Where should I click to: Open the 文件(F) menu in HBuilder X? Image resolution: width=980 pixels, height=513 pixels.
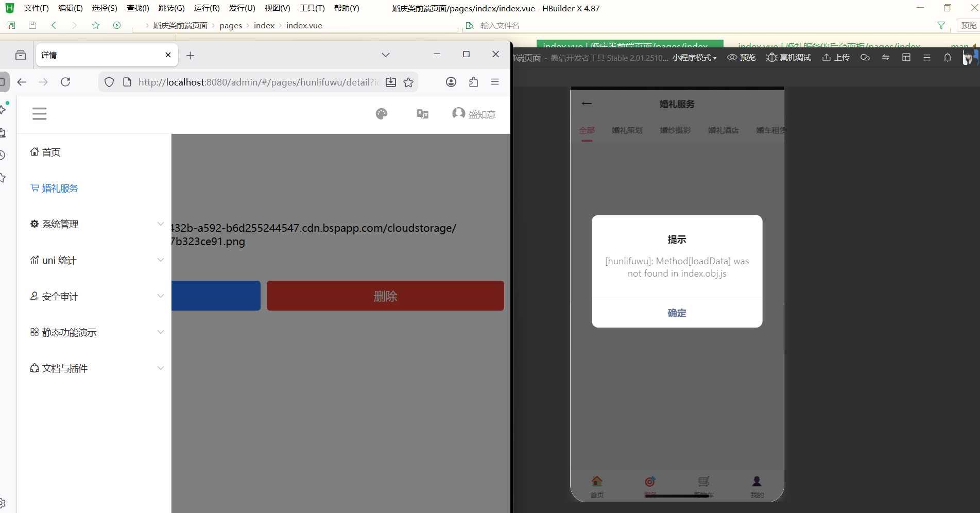(36, 8)
